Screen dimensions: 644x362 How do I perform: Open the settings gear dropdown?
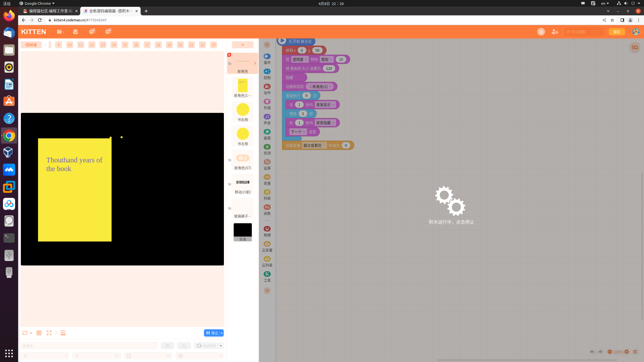pos(109,31)
